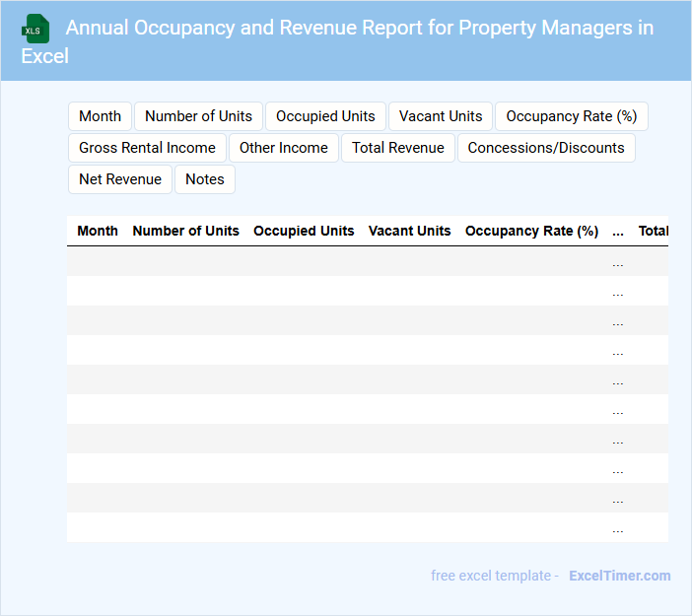The image size is (692, 616).
Task: Select the Month tag button
Action: tap(100, 116)
